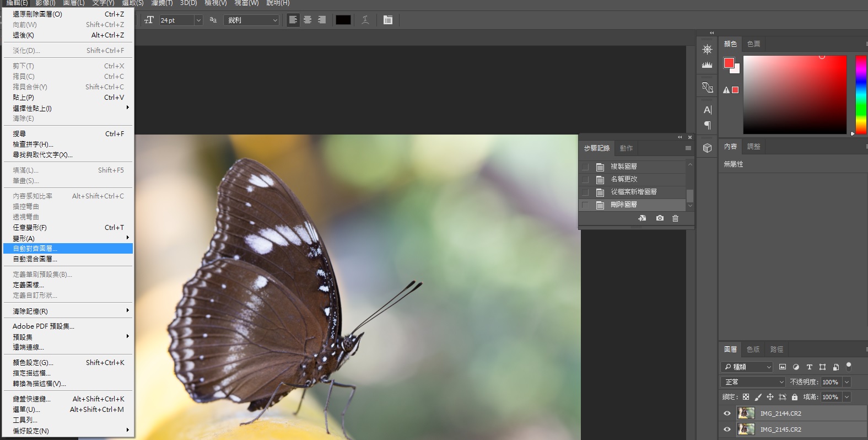
Task: Expand 變形 submenu
Action: (68, 238)
